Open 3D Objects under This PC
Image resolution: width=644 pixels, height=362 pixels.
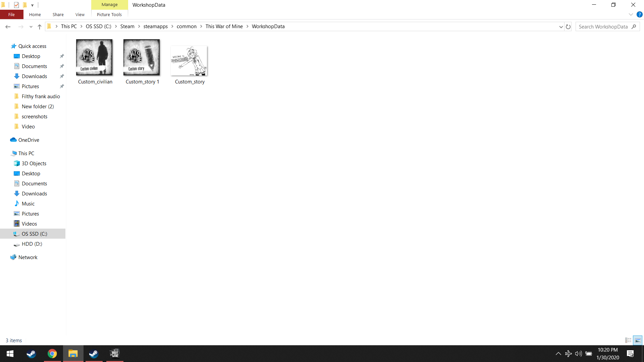click(34, 164)
